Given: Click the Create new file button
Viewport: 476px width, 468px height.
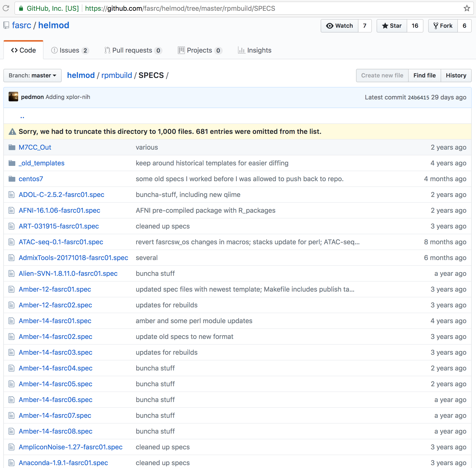Looking at the screenshot, I should (382, 76).
